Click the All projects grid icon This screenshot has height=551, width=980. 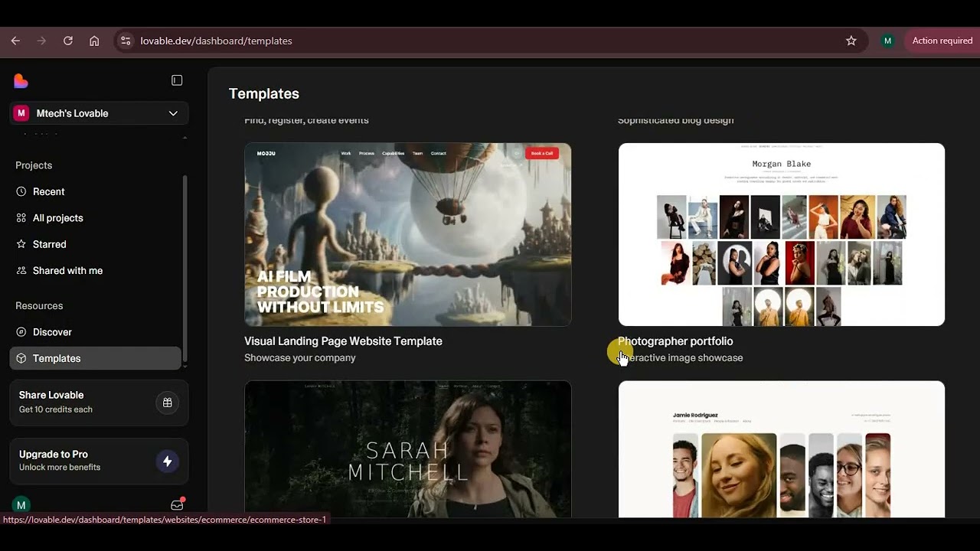pyautogui.click(x=21, y=218)
